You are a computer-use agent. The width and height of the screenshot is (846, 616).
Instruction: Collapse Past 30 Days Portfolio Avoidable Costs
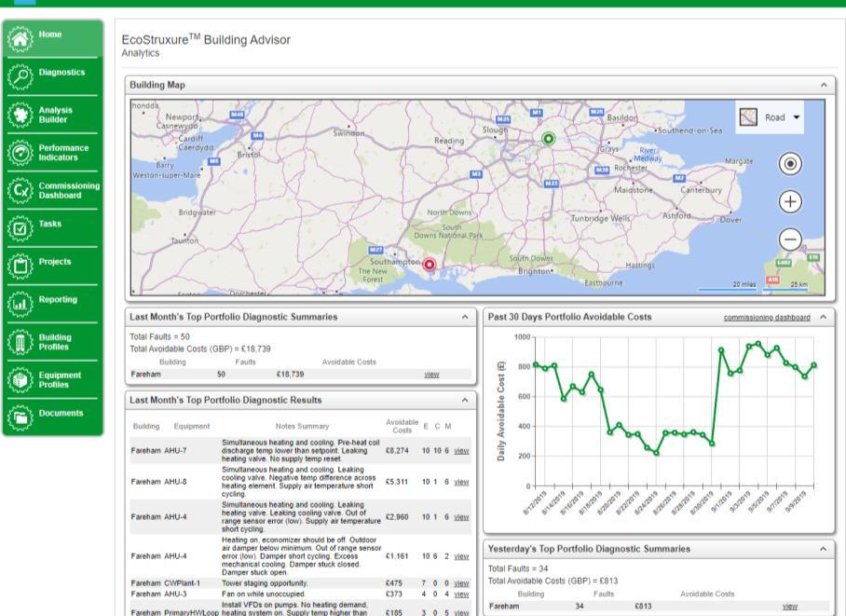pyautogui.click(x=824, y=317)
